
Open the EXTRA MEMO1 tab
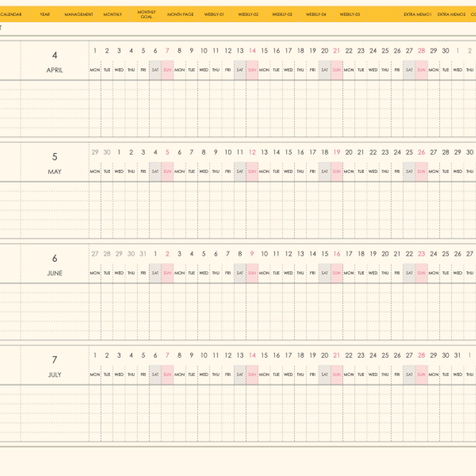point(418,14)
